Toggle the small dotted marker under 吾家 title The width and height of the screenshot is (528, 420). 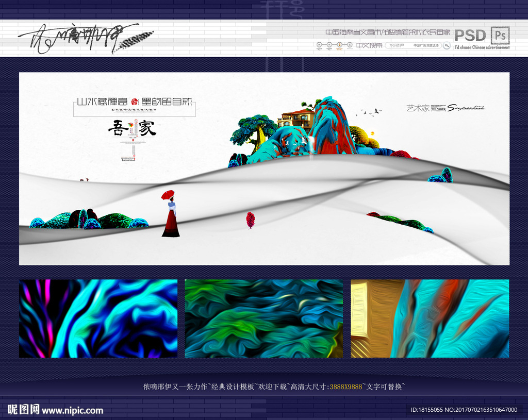133,140
